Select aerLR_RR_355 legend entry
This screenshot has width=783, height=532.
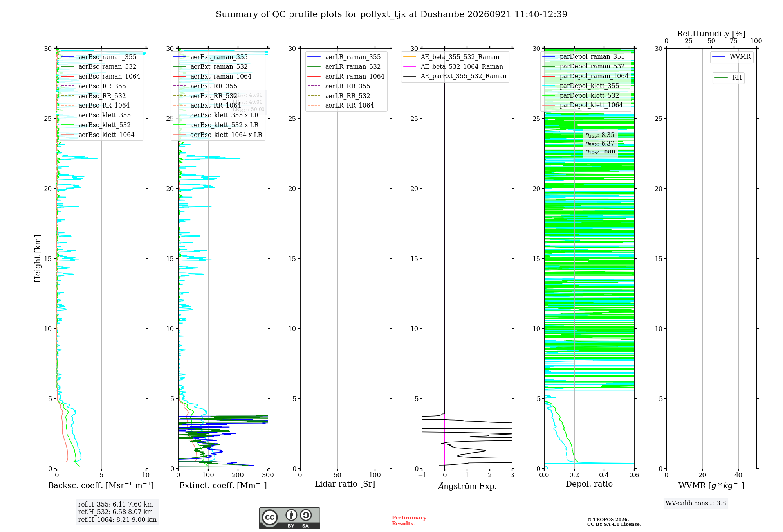point(339,86)
